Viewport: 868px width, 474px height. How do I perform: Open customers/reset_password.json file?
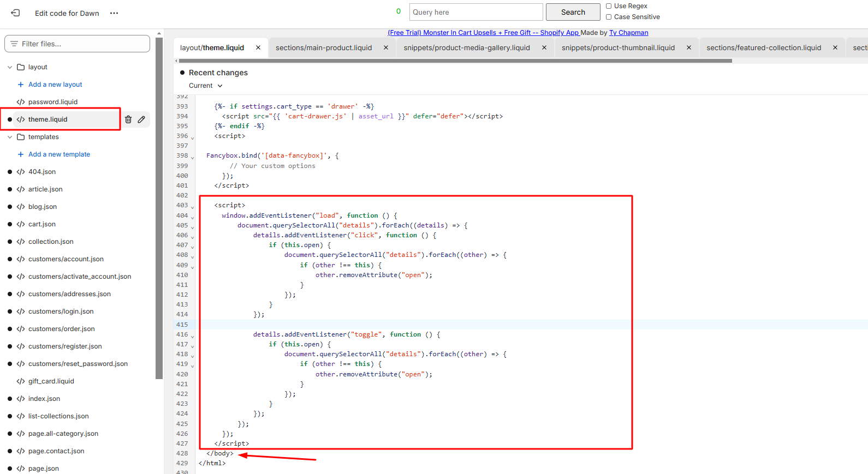click(x=78, y=364)
